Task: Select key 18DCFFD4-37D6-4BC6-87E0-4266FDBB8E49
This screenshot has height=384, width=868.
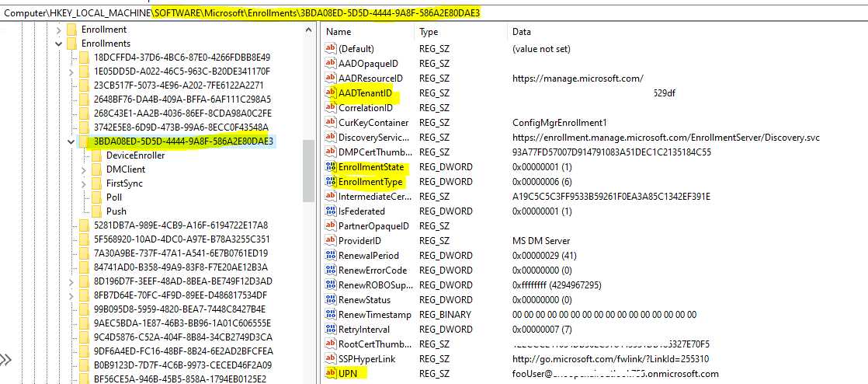Action: (x=182, y=57)
